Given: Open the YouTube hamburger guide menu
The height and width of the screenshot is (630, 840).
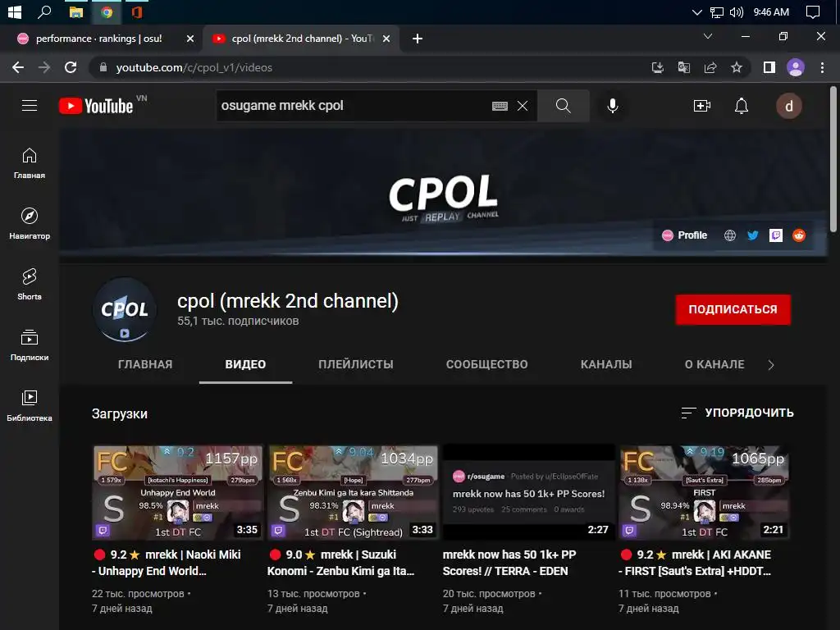Looking at the screenshot, I should [30, 106].
